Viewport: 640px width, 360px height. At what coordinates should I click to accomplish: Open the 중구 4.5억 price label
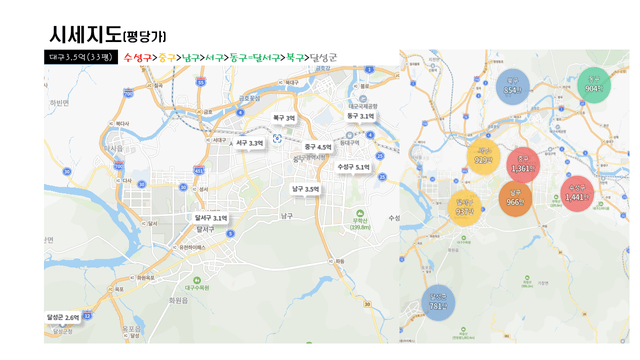(x=318, y=147)
